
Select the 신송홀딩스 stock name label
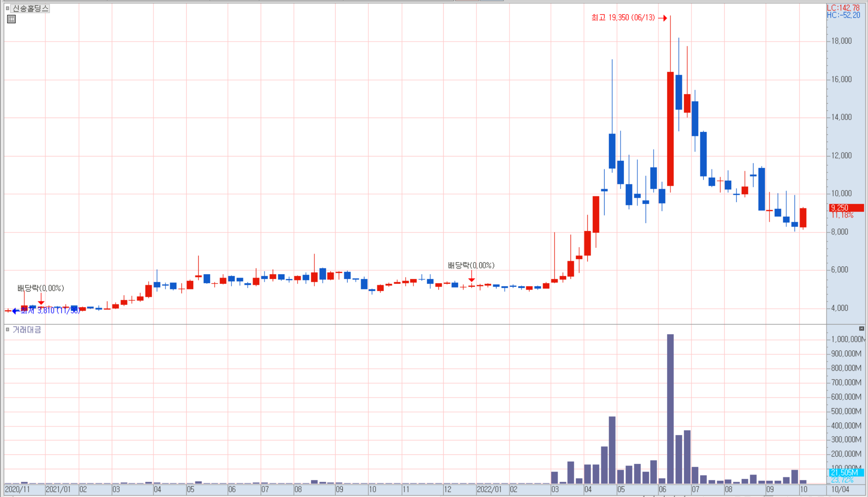[x=30, y=8]
